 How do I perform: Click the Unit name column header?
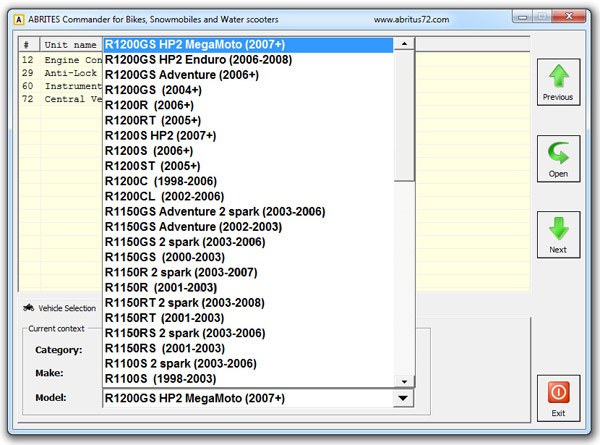(x=70, y=45)
